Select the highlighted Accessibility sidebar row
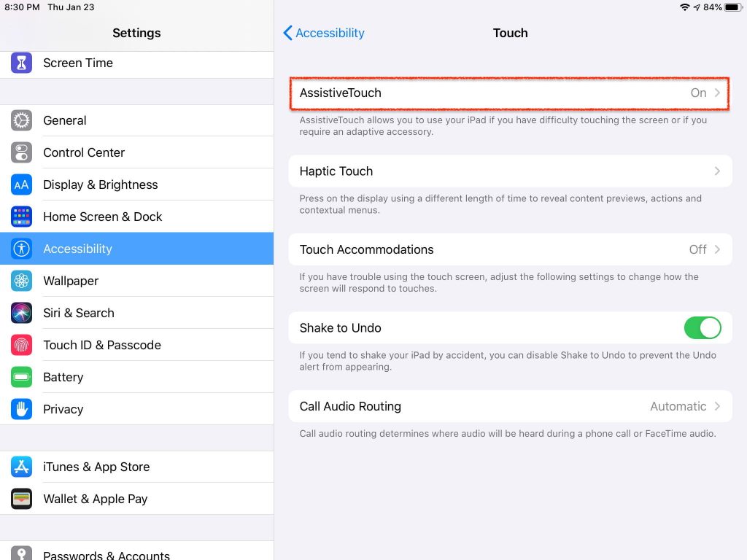747x560 pixels. pos(136,249)
